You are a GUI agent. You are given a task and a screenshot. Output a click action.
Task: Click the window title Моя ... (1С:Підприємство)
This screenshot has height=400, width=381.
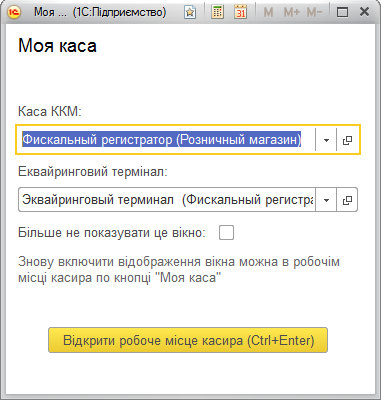tap(100, 12)
